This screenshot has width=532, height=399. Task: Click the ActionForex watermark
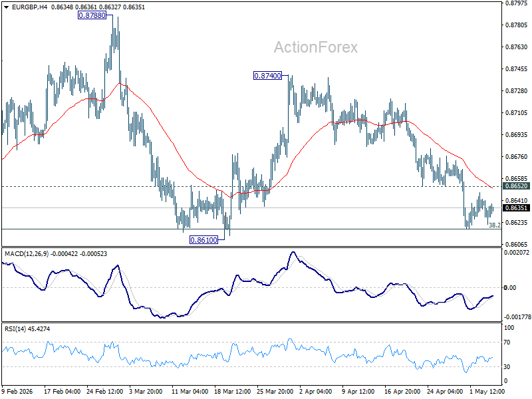point(315,47)
